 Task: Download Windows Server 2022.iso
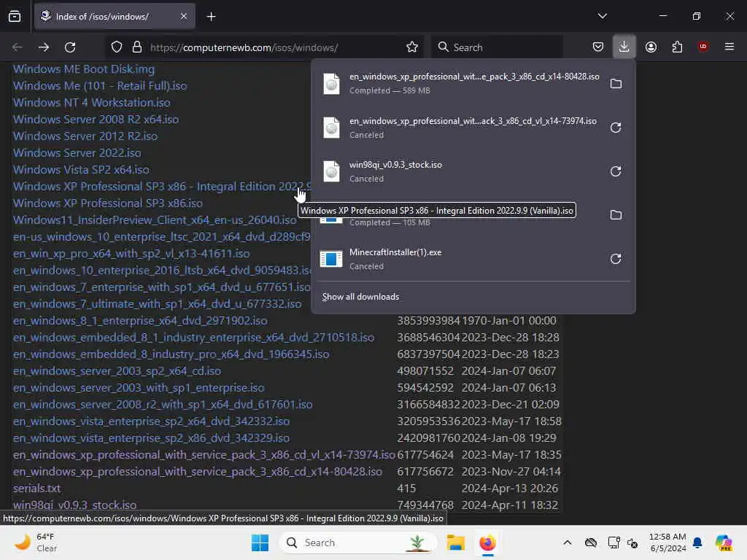77,153
